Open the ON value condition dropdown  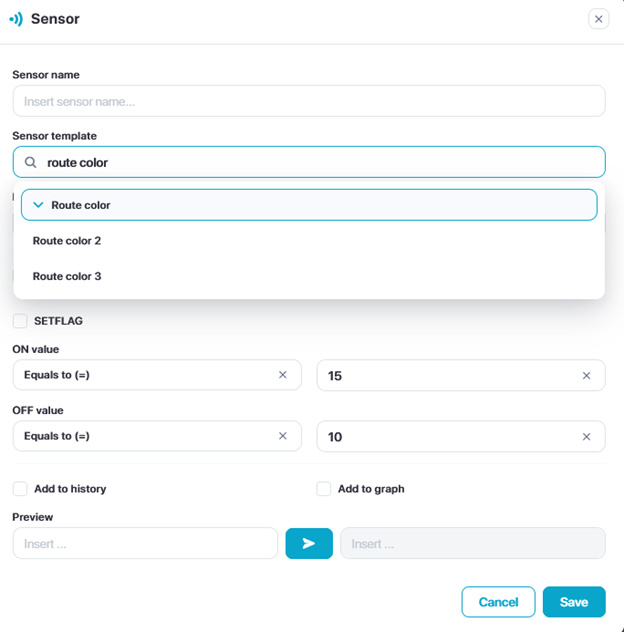click(145, 375)
